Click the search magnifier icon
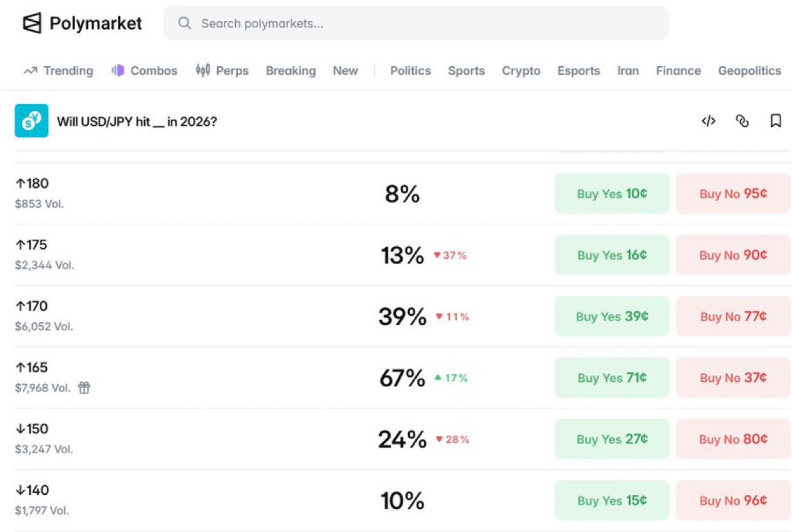The width and height of the screenshot is (792, 532). click(185, 24)
